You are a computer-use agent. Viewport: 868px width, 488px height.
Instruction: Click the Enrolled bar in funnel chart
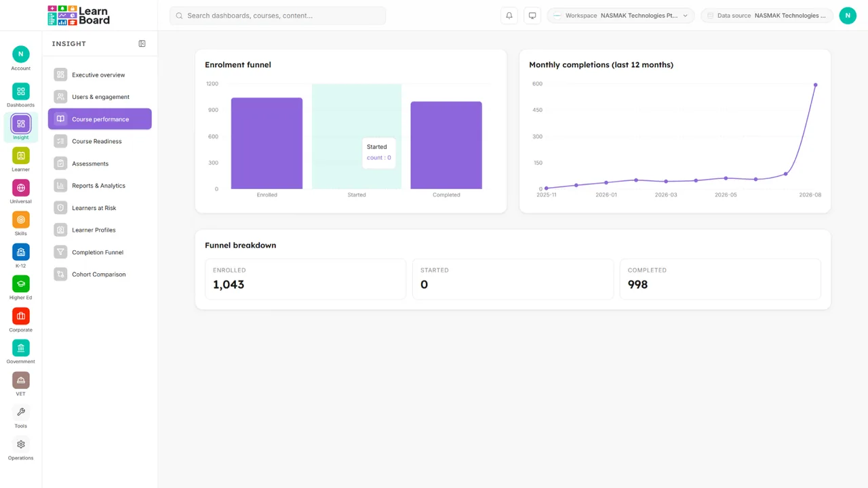click(267, 144)
